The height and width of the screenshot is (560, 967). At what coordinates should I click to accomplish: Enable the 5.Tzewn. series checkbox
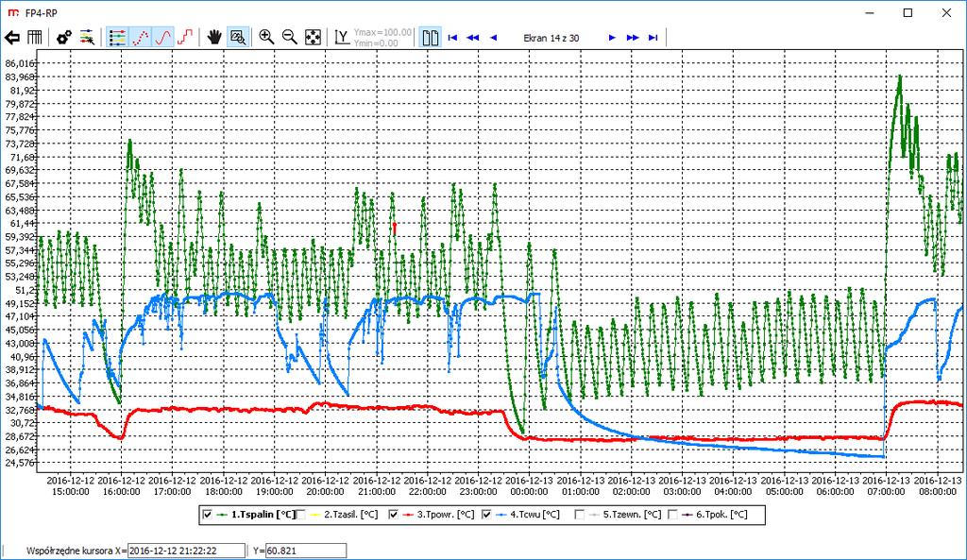tap(579, 515)
